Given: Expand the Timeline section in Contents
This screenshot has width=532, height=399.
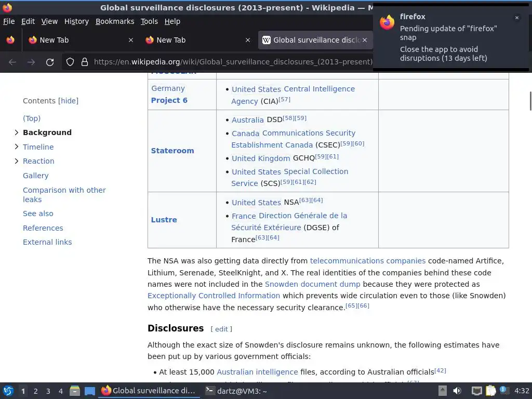Looking at the screenshot, I should (x=16, y=147).
